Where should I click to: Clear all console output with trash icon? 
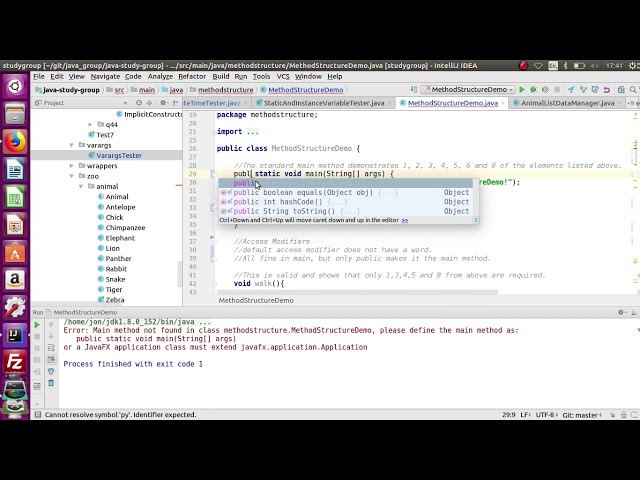tap(51, 383)
